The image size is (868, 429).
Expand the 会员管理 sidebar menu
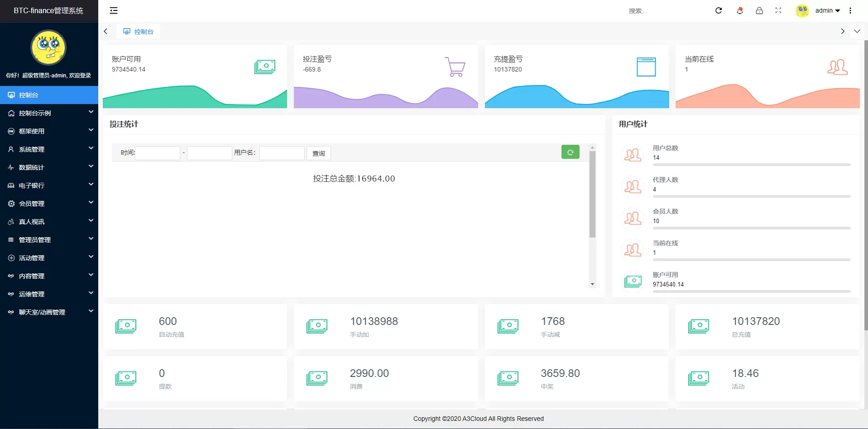click(x=49, y=204)
